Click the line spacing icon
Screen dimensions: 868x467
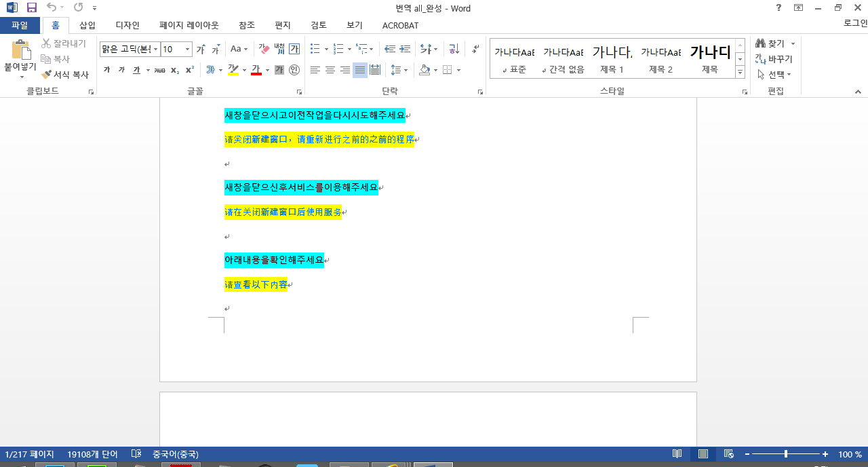(x=397, y=70)
